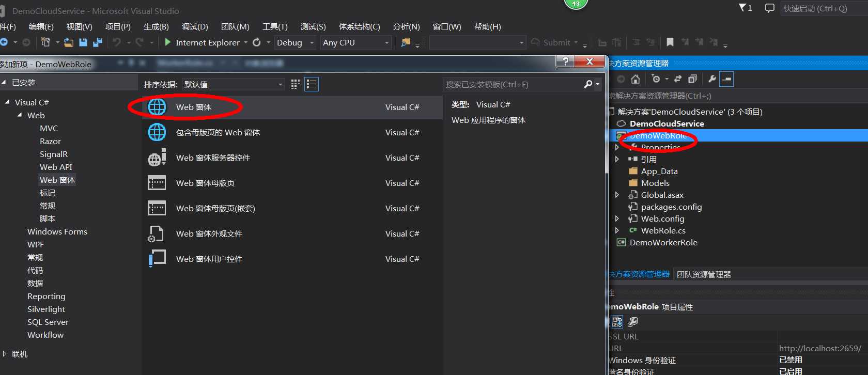Click the Open File folder icon

tap(68, 42)
